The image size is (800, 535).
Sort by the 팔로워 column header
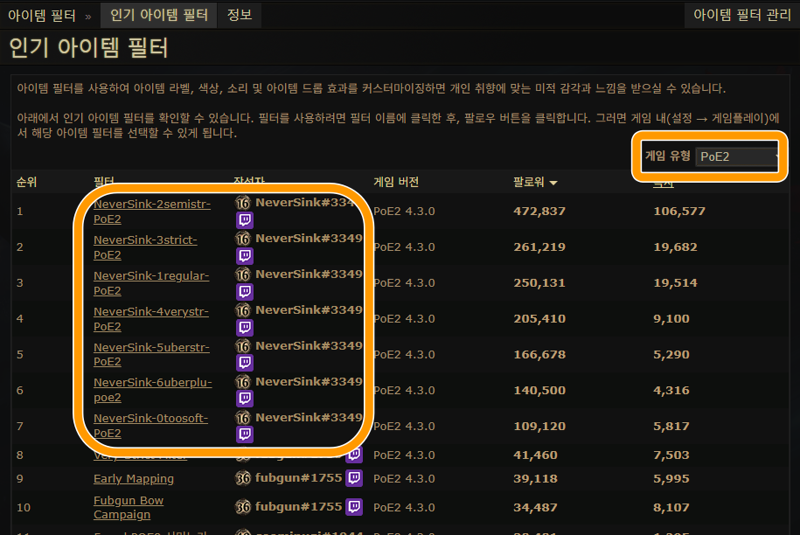coord(529,182)
